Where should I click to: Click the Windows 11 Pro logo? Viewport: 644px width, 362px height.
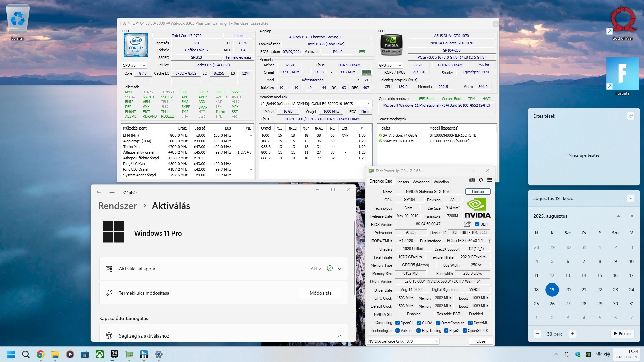pos(113,232)
